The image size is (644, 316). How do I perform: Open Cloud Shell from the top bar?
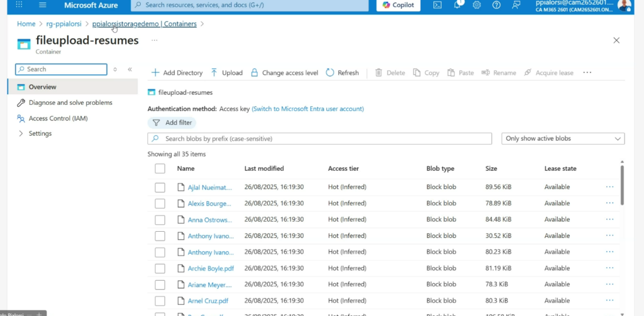point(438,5)
